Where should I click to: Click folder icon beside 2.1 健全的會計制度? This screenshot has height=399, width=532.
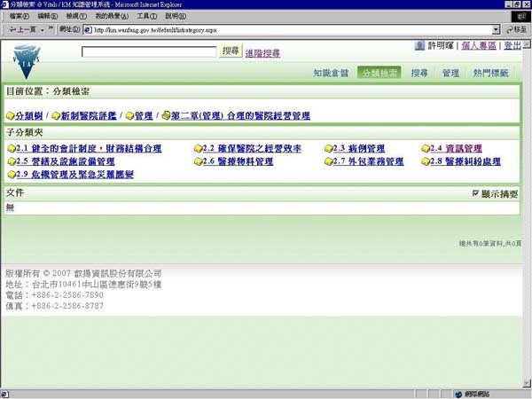pyautogui.click(x=11, y=149)
